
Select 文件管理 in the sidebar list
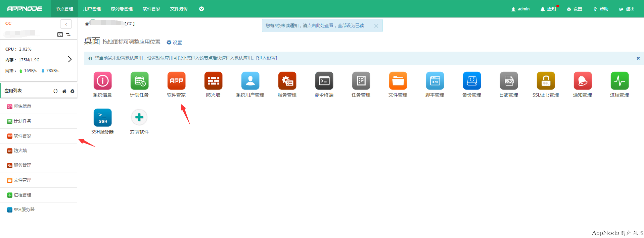22,180
